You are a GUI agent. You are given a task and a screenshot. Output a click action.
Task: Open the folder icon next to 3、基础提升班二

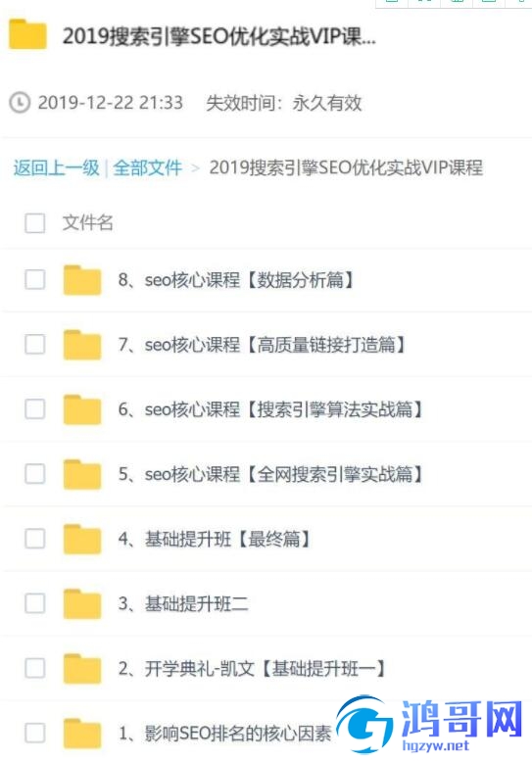tap(82, 603)
